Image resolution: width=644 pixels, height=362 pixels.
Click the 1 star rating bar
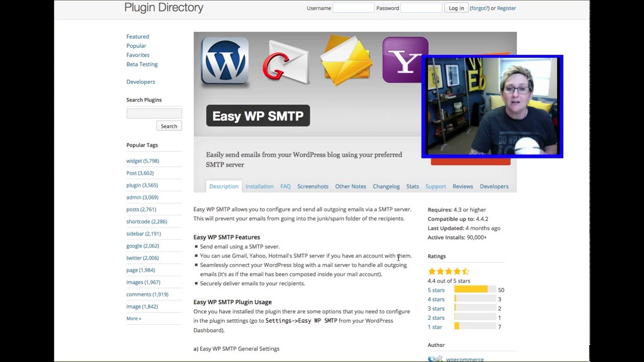(x=475, y=326)
